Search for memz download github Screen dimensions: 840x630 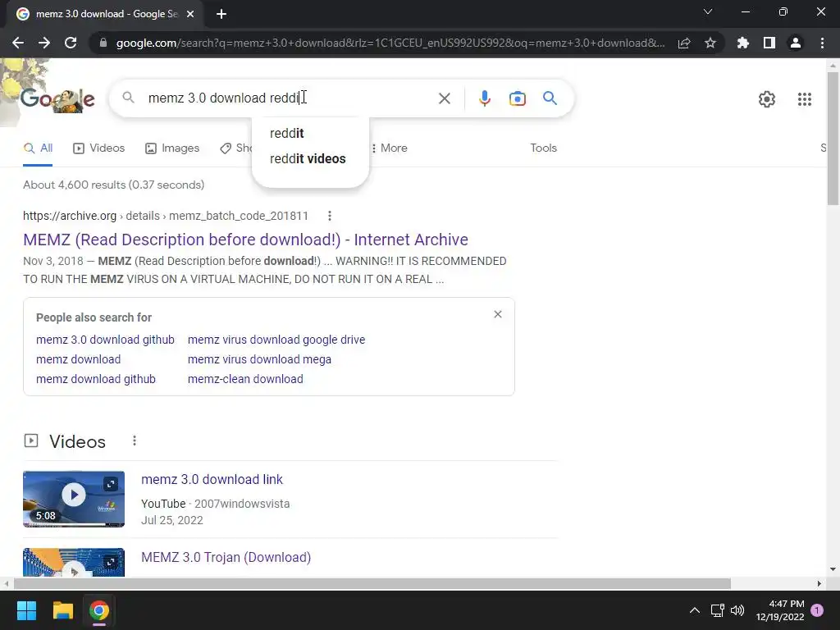coord(96,379)
